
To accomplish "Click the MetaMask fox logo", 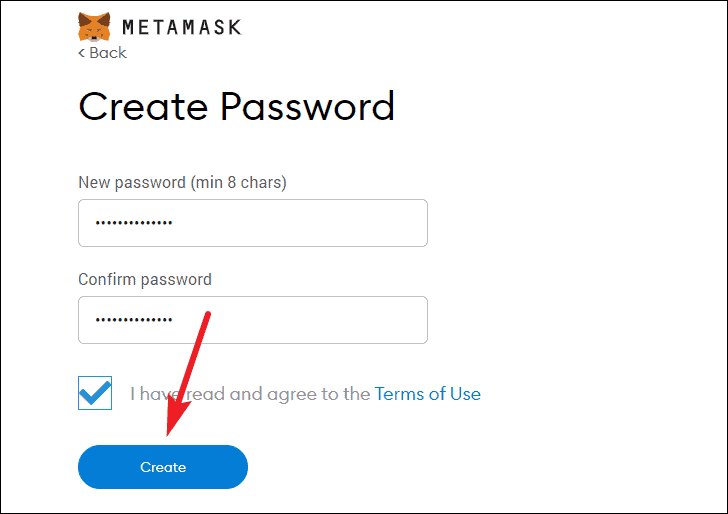I will (94, 27).
